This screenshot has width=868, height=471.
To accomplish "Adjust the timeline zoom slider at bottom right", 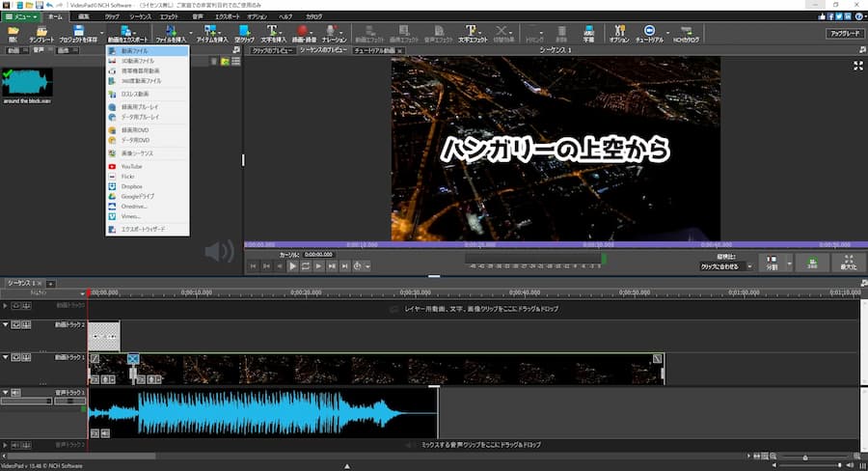I will pyautogui.click(x=805, y=457).
